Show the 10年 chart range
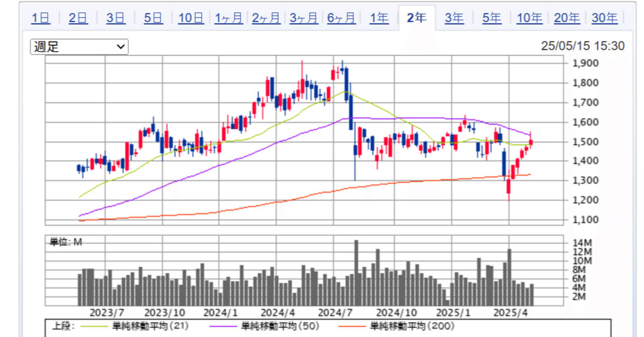Viewport: 644px width, 337px height. pos(529,19)
